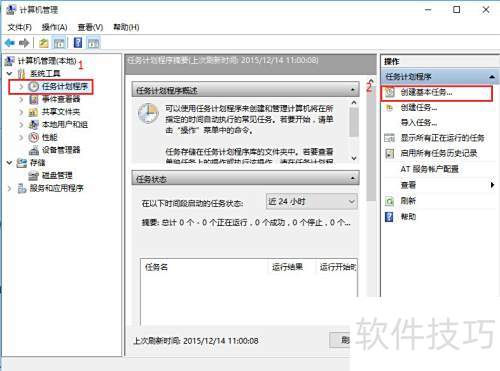Image resolution: width=500 pixels, height=371 pixels.
Task: Expand the 事件查看器 tree node
Action: pyautogui.click(x=21, y=99)
